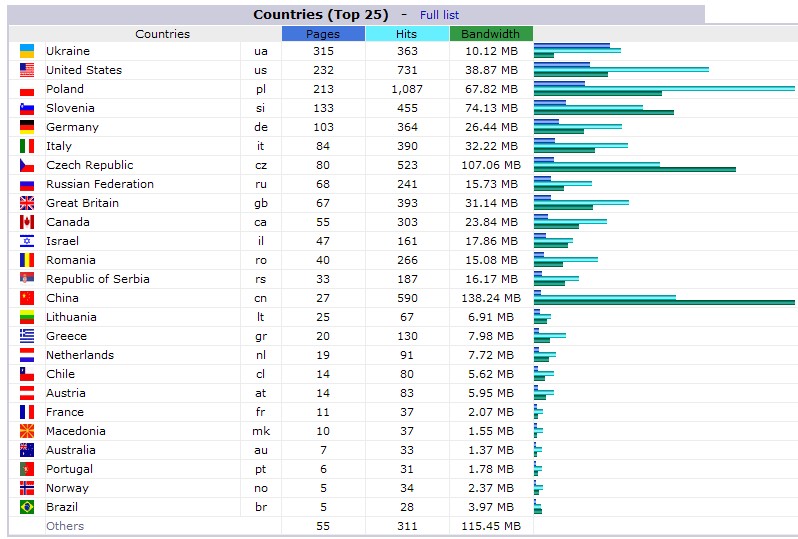This screenshot has height=539, width=798.
Task: Click the Others row label
Action: [65, 526]
